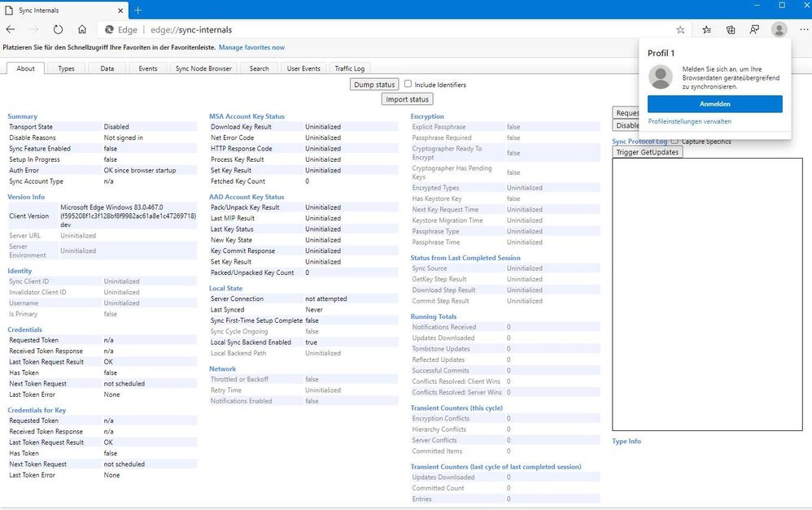Viewport: 812px width, 510px height.
Task: Click the Version Info heading
Action: pyautogui.click(x=26, y=197)
